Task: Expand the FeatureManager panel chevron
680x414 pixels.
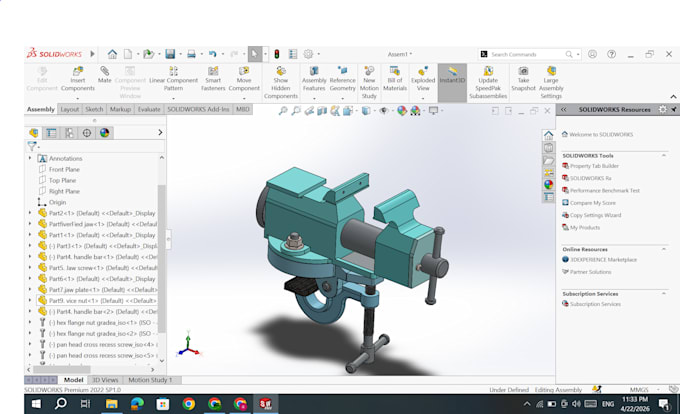Action: click(x=160, y=133)
